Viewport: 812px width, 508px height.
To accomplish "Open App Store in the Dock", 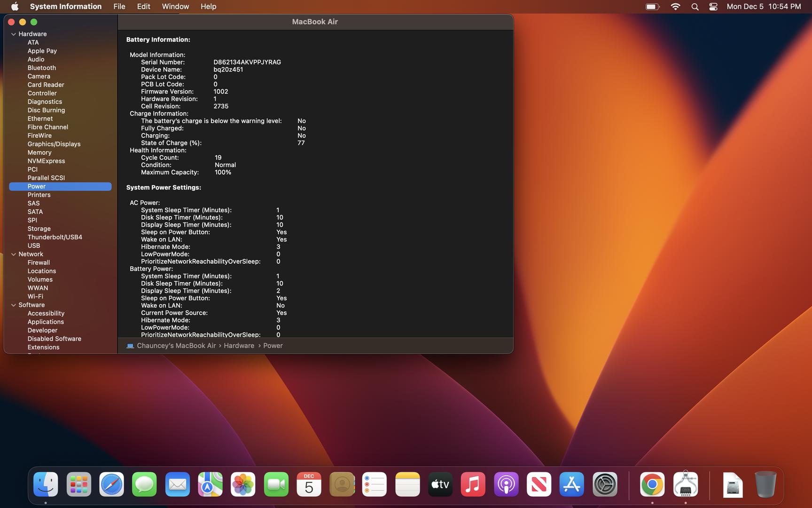I will click(x=572, y=484).
